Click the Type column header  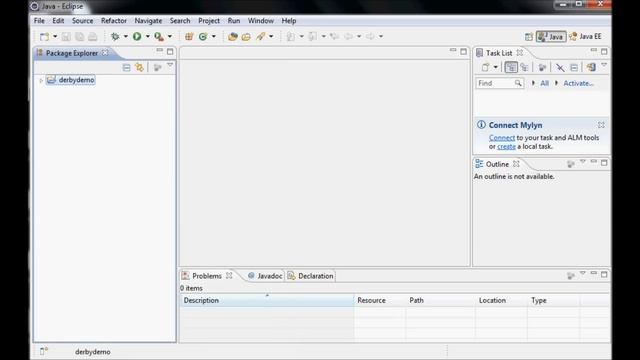click(x=553, y=300)
